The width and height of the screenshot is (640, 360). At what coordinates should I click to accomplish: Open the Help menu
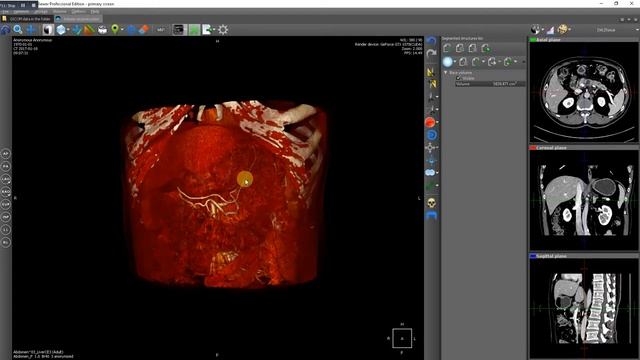pyautogui.click(x=95, y=12)
